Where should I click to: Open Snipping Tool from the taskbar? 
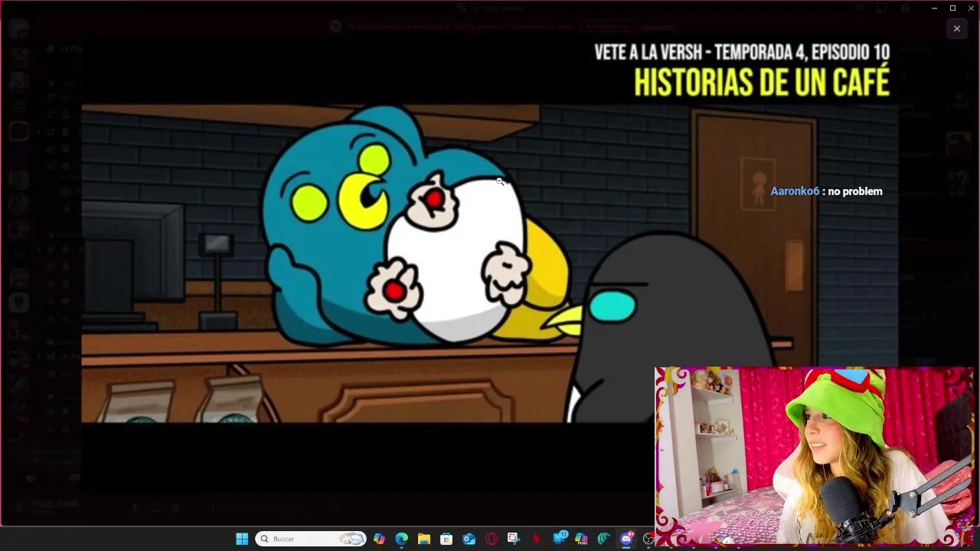(514, 539)
